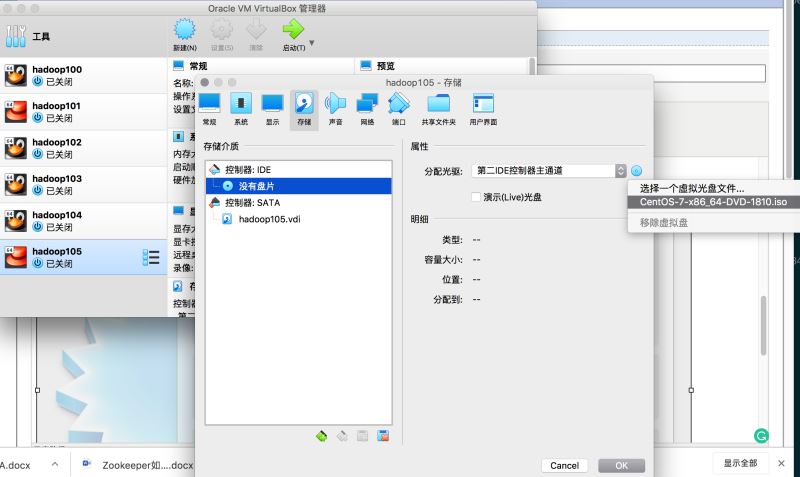Enable the 演示(Live)光盘 checkbox
The width and height of the screenshot is (800, 477).
(x=476, y=197)
